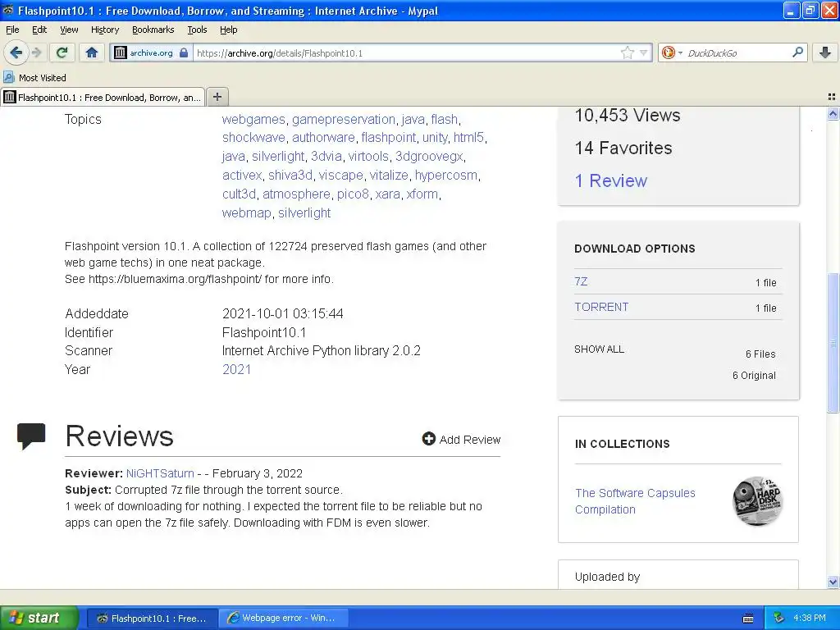Download the 7Z file option

click(581, 281)
